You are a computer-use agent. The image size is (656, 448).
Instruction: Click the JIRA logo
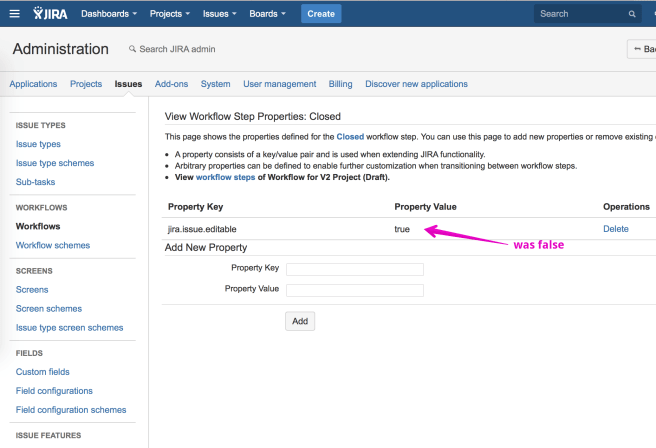click(51, 14)
